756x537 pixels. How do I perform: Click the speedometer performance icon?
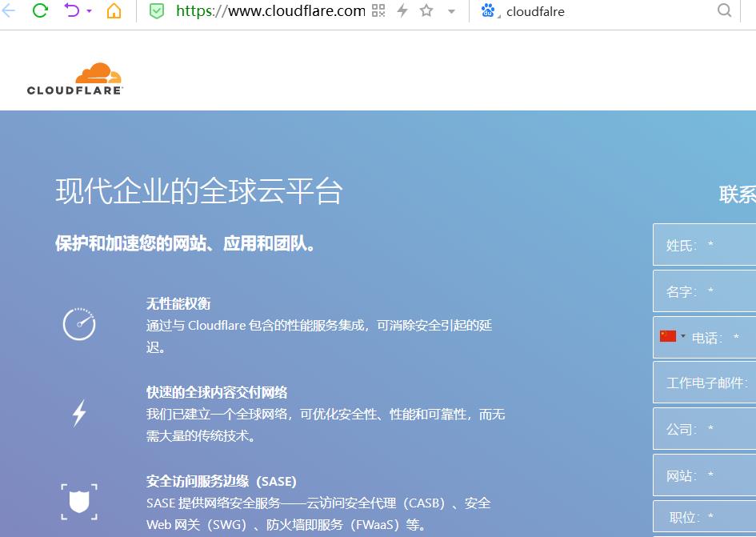click(x=79, y=324)
